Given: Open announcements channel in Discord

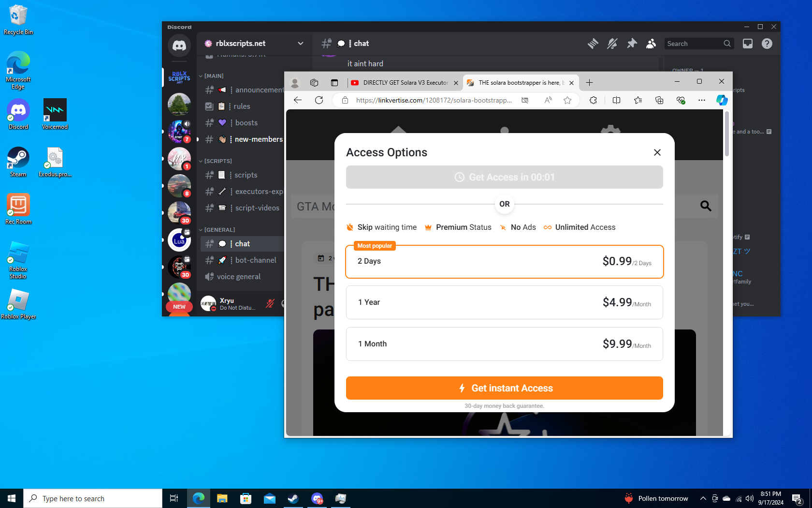Looking at the screenshot, I should (x=244, y=90).
